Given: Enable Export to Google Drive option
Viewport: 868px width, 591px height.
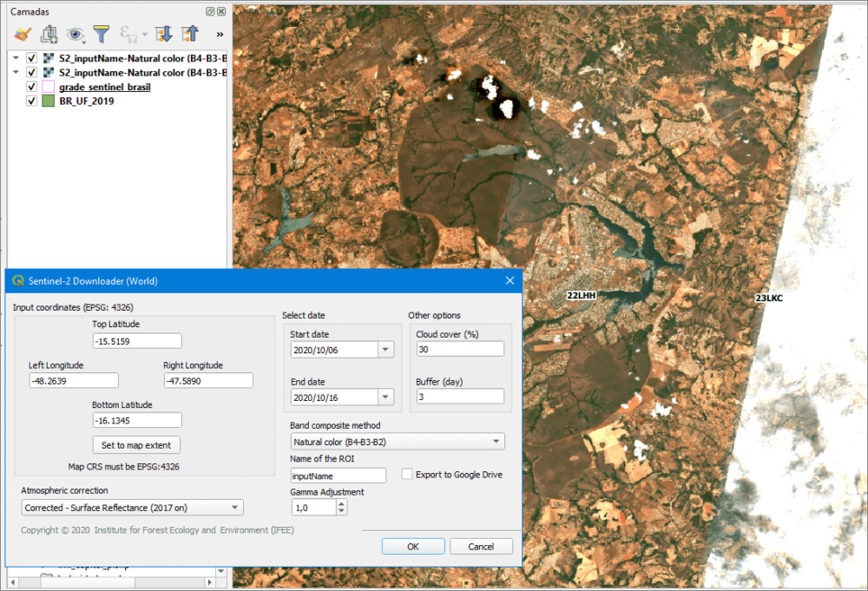Looking at the screenshot, I should coord(406,474).
